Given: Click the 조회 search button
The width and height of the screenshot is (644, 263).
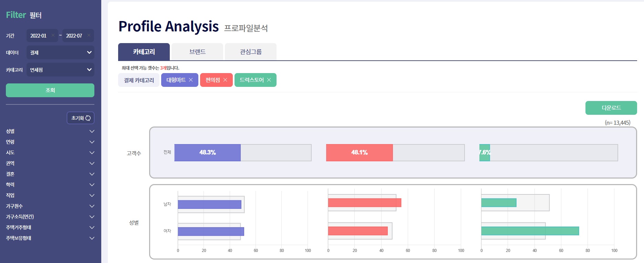Looking at the screenshot, I should tap(50, 90).
